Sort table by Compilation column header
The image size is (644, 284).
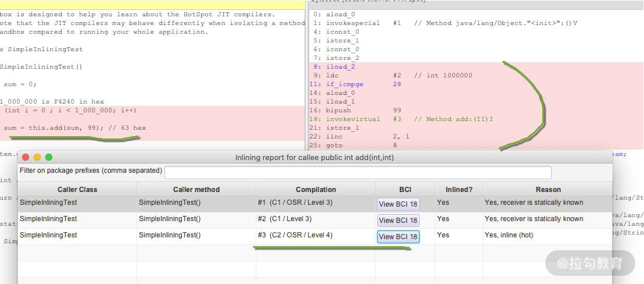pyautogui.click(x=316, y=189)
